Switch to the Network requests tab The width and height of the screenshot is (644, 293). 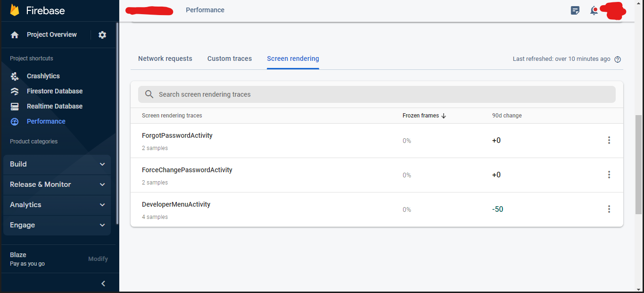165,59
